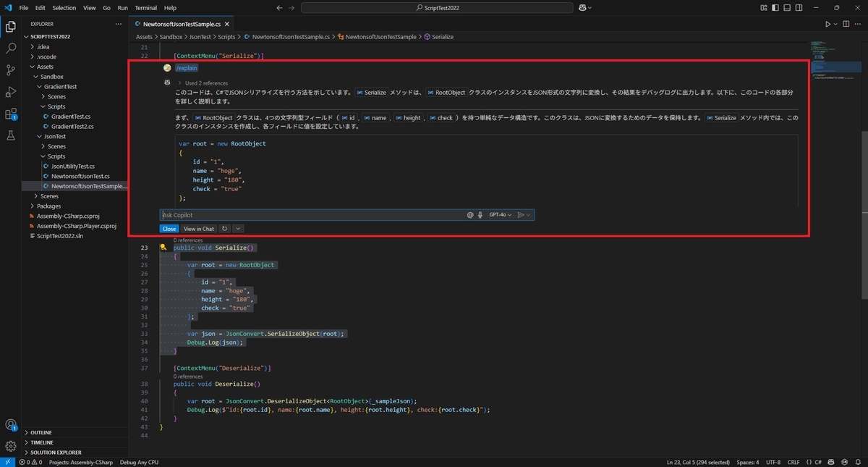Viewport: 868px width, 467px height.
Task: Click Spaces: 4 in status bar
Action: (748, 462)
